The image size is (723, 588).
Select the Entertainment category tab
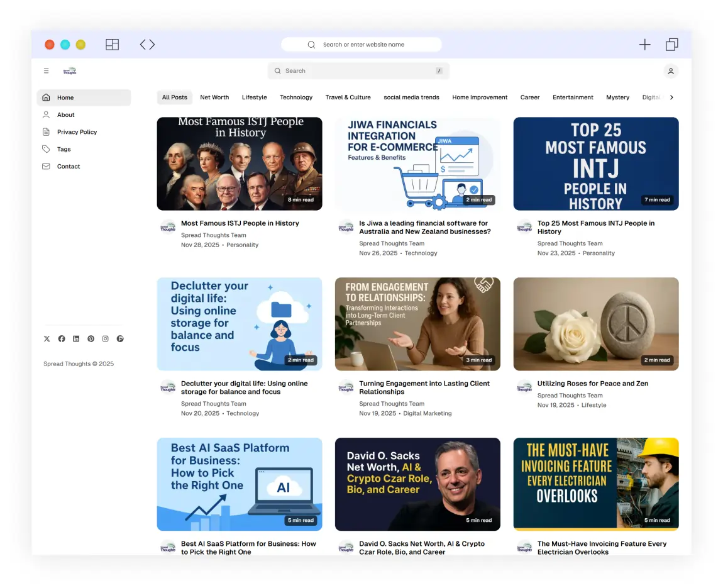(x=573, y=97)
